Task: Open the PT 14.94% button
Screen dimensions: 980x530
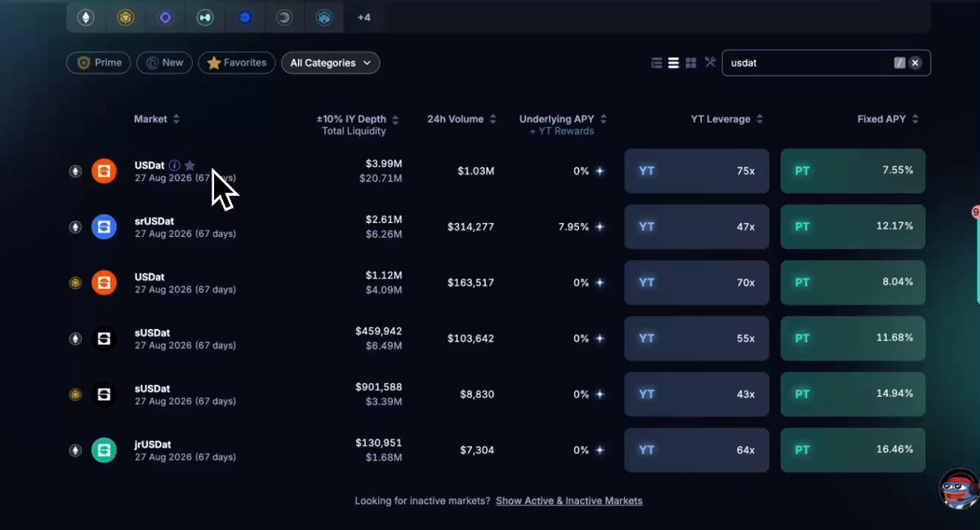Action: [853, 394]
